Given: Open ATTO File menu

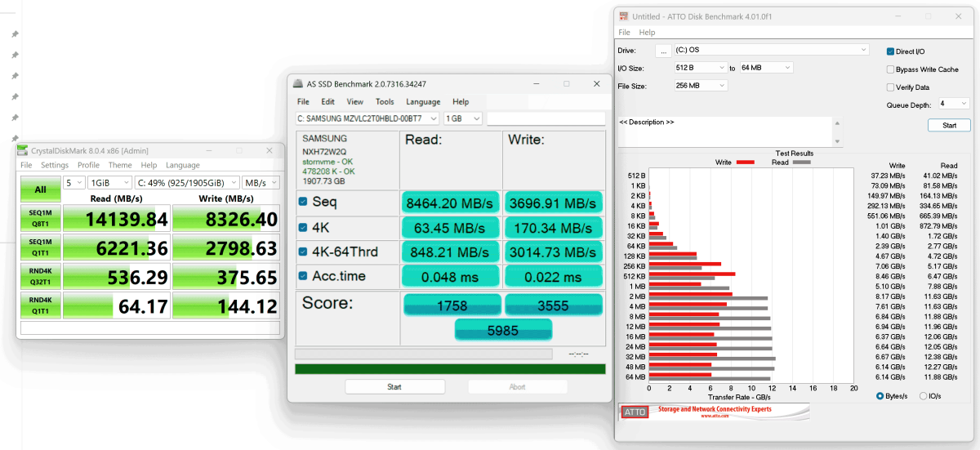Looking at the screenshot, I should (x=624, y=33).
